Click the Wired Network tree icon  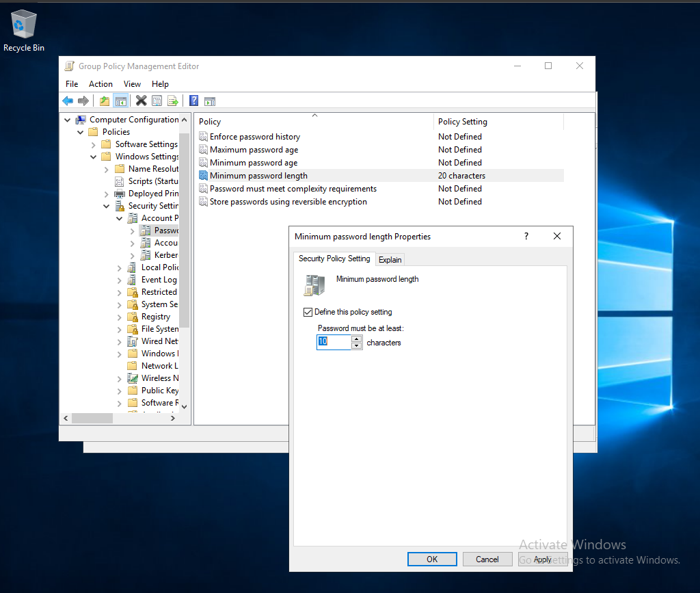point(133,341)
